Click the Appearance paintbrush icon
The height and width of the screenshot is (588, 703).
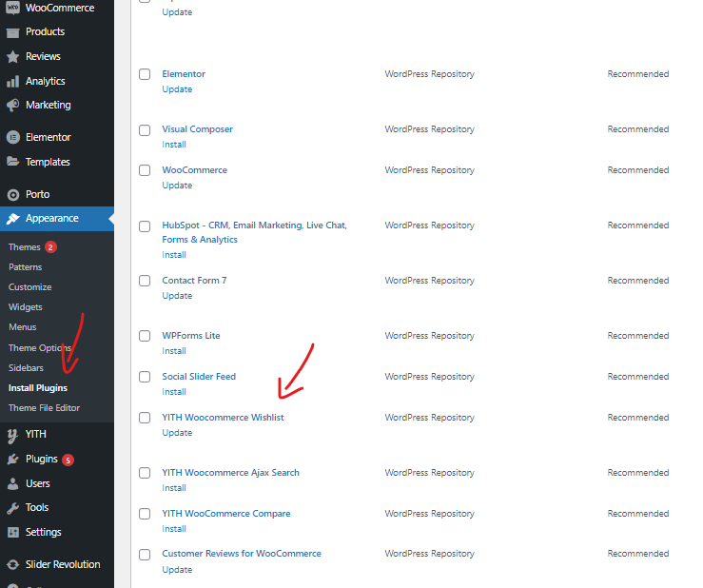click(x=13, y=219)
